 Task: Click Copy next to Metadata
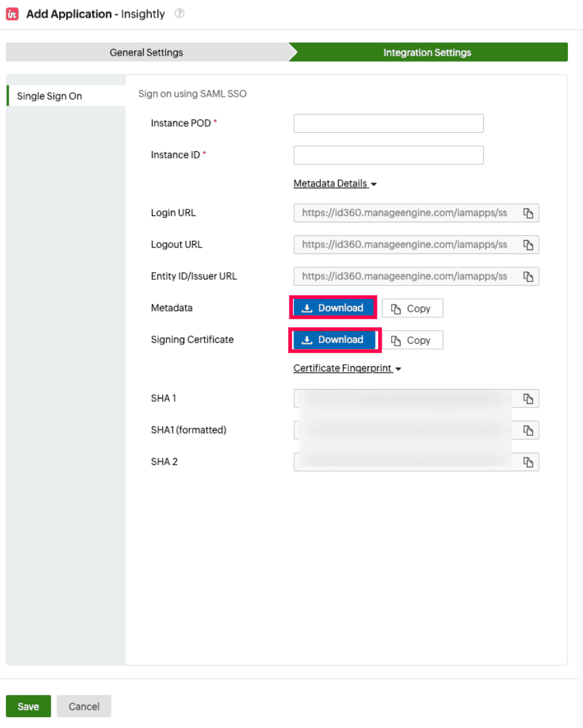tap(412, 308)
